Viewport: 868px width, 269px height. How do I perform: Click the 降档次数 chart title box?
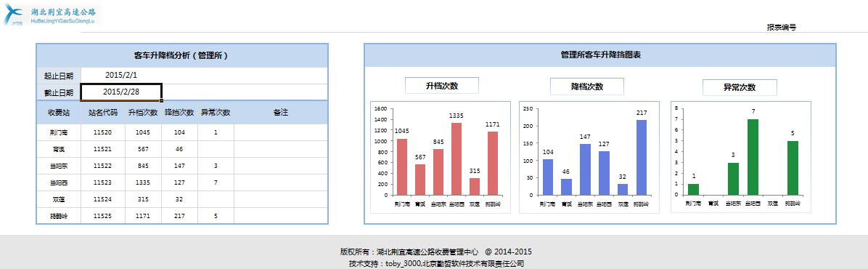pyautogui.click(x=587, y=87)
